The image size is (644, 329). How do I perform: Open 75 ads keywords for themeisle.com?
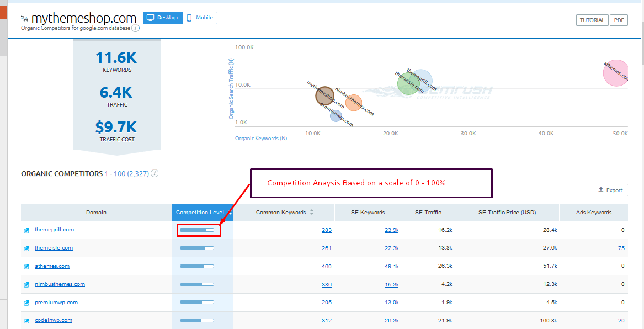[x=621, y=248]
